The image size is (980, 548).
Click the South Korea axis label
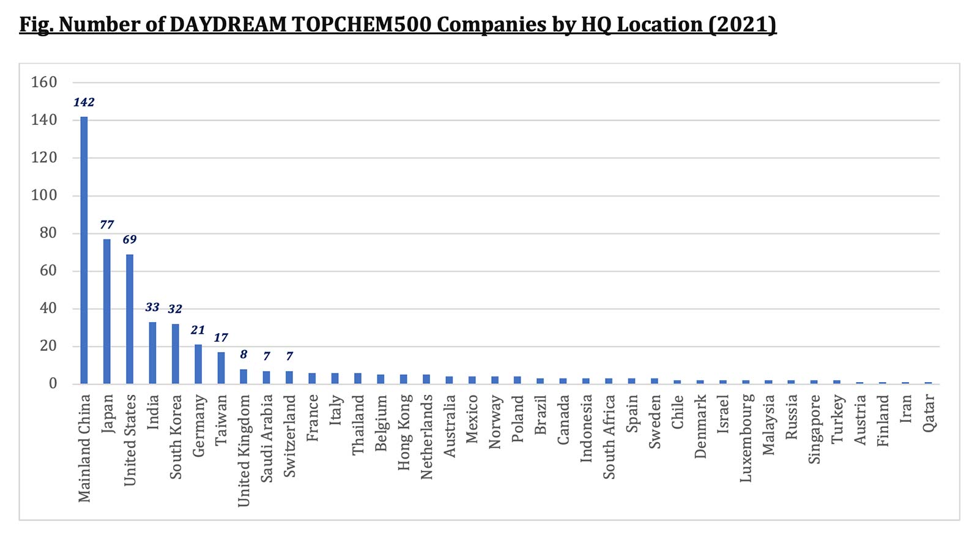[x=176, y=437]
